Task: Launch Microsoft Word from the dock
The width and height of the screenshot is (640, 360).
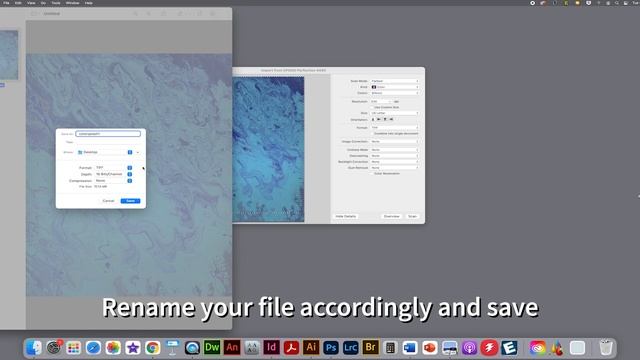Action: click(x=410, y=348)
